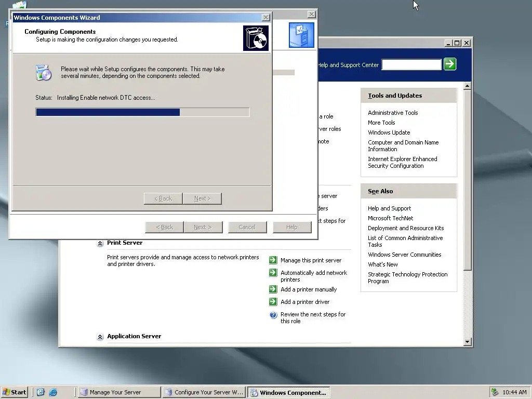Click green arrow beside Manage this print server

pyautogui.click(x=273, y=260)
